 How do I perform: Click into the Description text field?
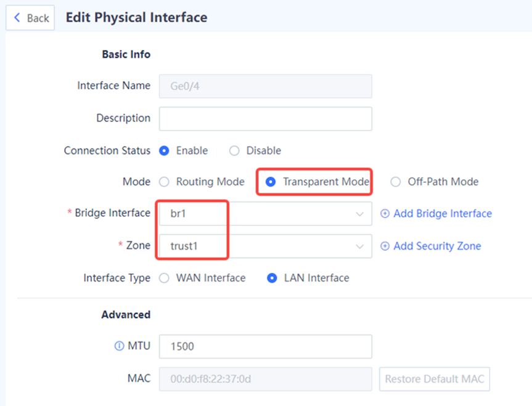[265, 119]
